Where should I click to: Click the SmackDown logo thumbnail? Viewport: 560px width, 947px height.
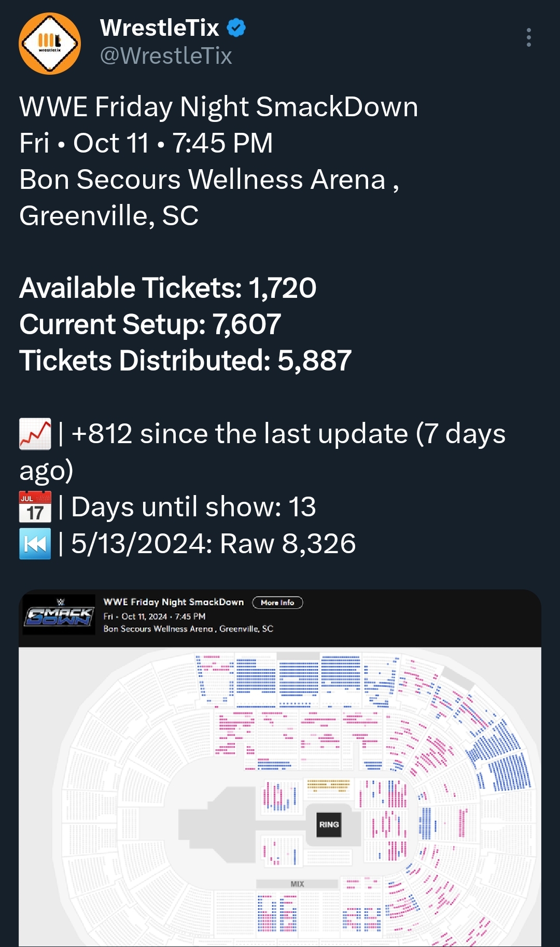(x=59, y=615)
